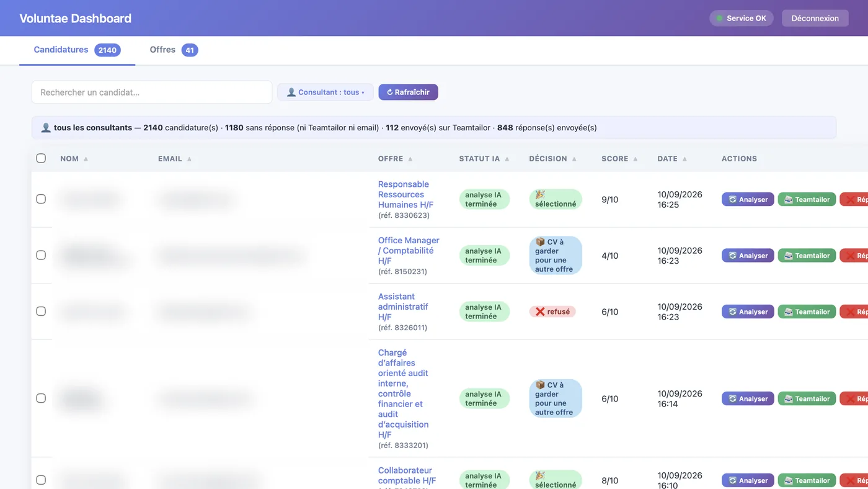868x489 pixels.
Task: Click the Déconnexion button
Action: pos(815,18)
